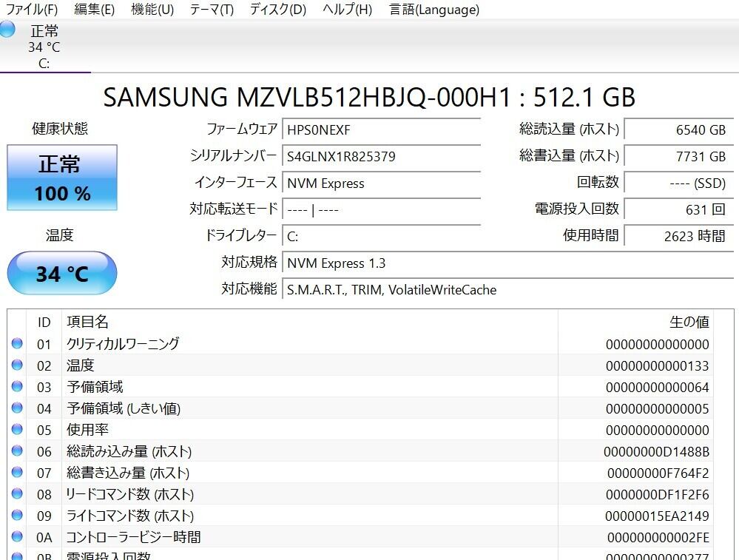
Task: Open the 言語(Language) menu
Action: (x=434, y=10)
